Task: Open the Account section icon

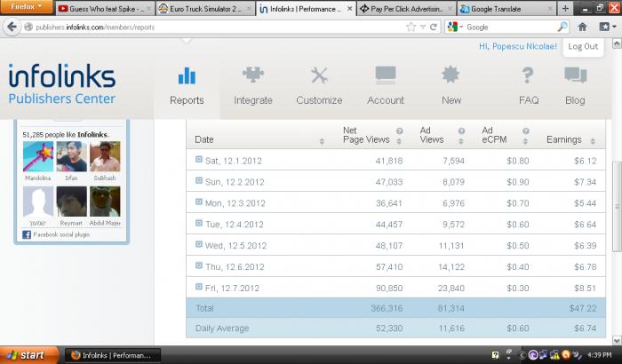Action: click(385, 75)
